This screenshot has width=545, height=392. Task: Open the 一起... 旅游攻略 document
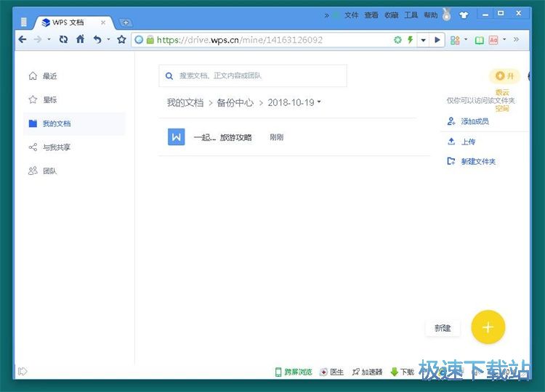click(223, 137)
